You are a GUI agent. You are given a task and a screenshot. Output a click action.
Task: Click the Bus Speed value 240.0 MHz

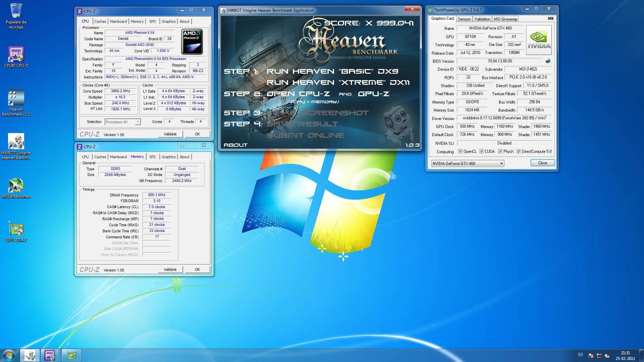tap(120, 103)
